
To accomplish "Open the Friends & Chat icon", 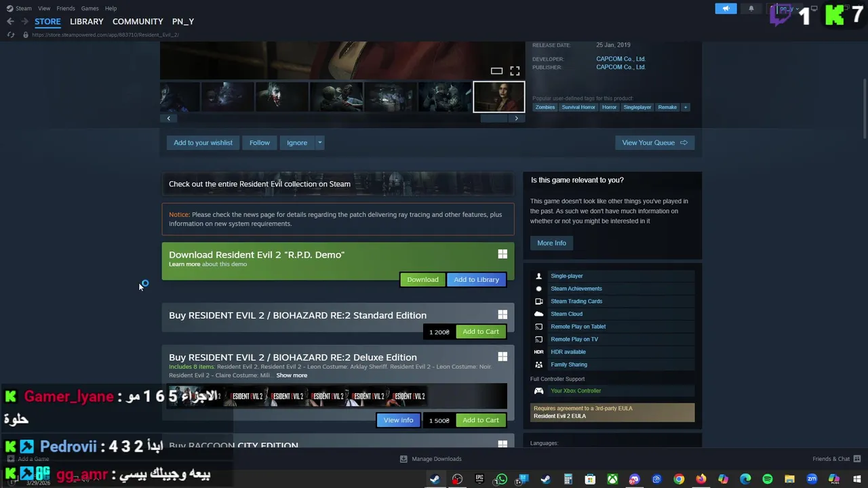I will tap(856, 459).
